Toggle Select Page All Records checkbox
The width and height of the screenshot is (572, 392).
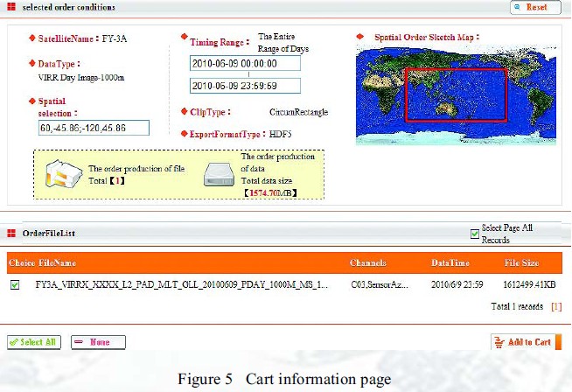point(475,234)
